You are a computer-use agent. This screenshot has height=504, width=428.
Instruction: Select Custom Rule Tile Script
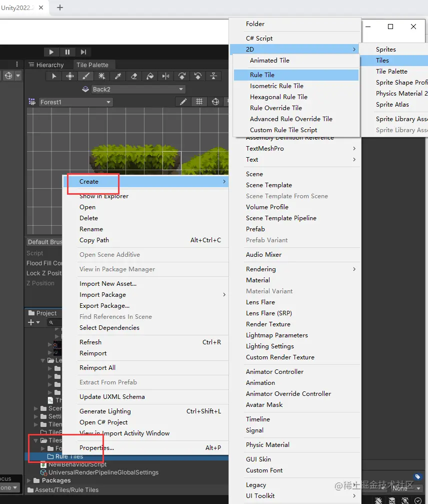[296, 130]
